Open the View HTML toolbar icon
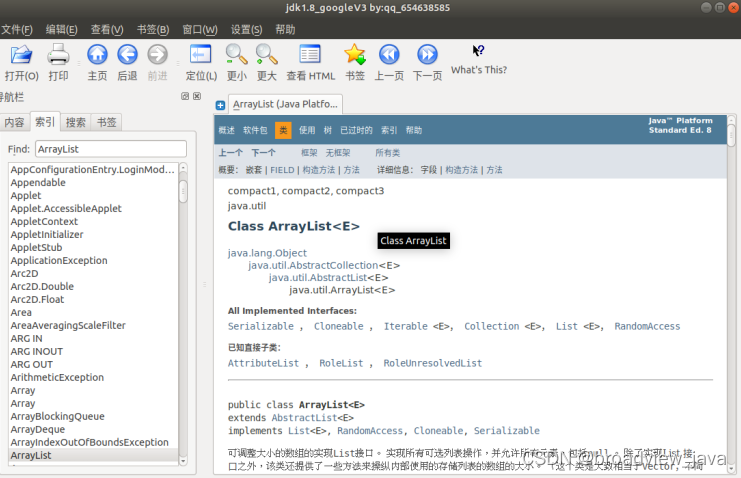 (310, 54)
